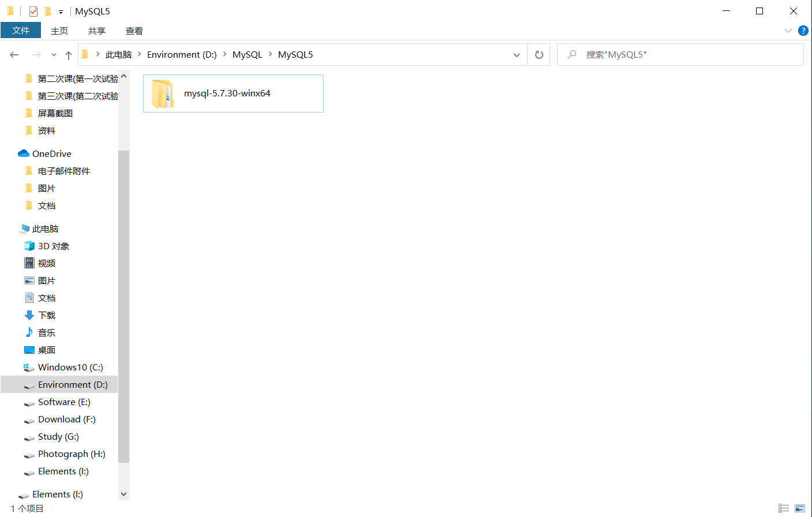Switch to the 共享 tab
This screenshot has height=517, width=812.
pos(96,31)
